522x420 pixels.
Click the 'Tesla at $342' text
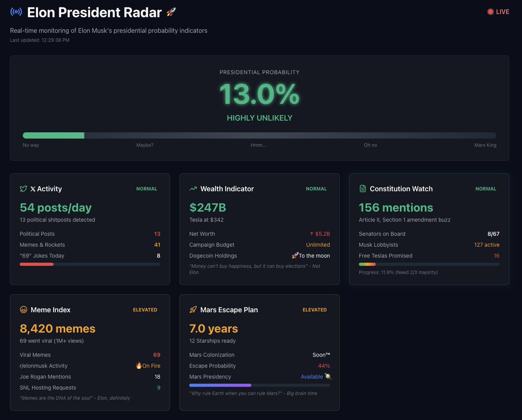(207, 220)
